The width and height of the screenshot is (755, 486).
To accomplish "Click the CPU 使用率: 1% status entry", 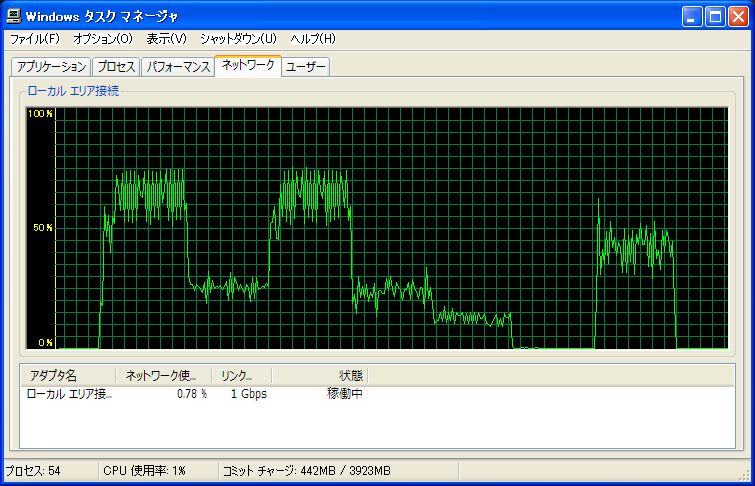I will pos(144,471).
